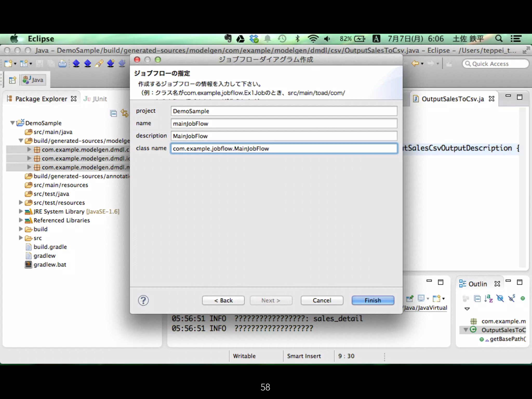The width and height of the screenshot is (532, 399).
Task: Click Sort alphabetically icon in Outline view
Action: pyautogui.click(x=488, y=298)
